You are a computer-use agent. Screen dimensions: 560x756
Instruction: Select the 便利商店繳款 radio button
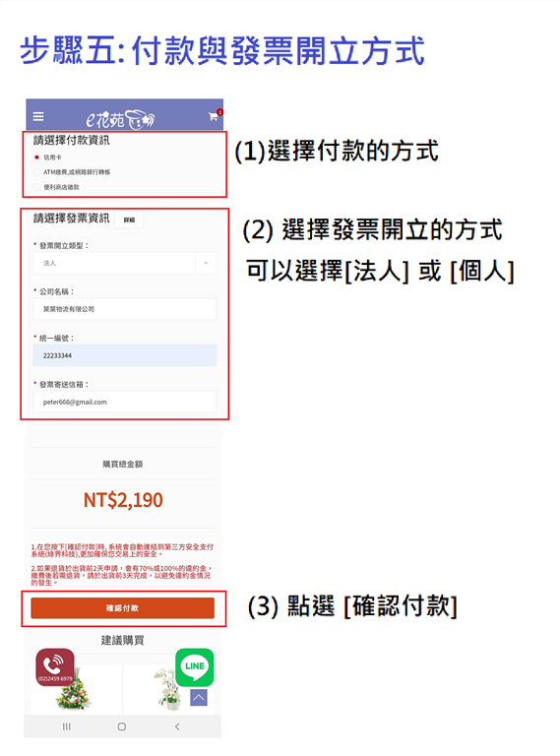coord(36,187)
